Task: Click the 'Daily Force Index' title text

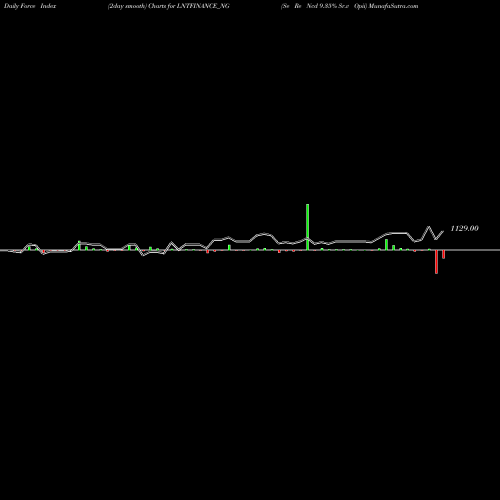Action: click(30, 6)
